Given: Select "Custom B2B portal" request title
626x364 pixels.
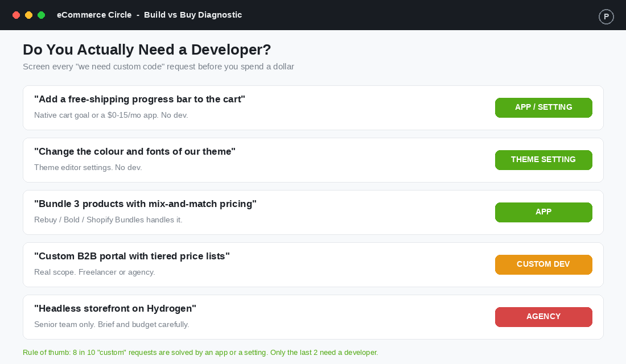Looking at the screenshot, I should (x=132, y=256).
